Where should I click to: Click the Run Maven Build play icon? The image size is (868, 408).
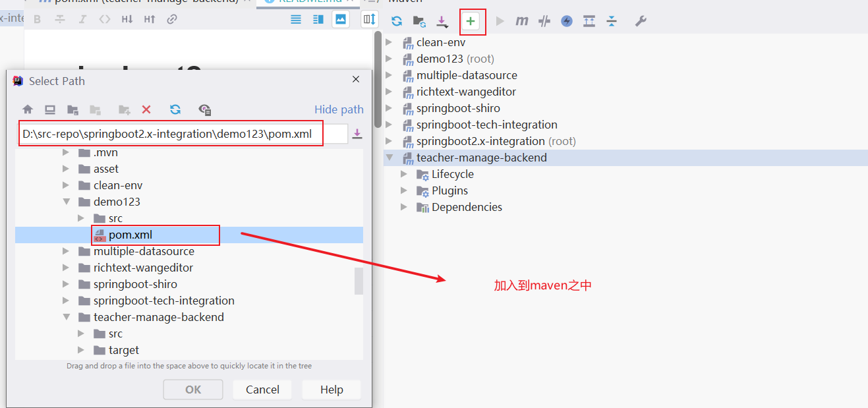[500, 21]
